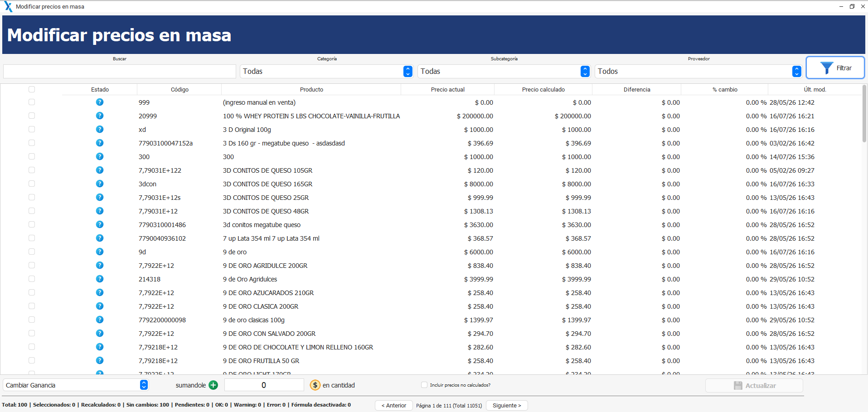Sort by Precio calculado column header
This screenshot has height=412, width=868.
[543, 90]
